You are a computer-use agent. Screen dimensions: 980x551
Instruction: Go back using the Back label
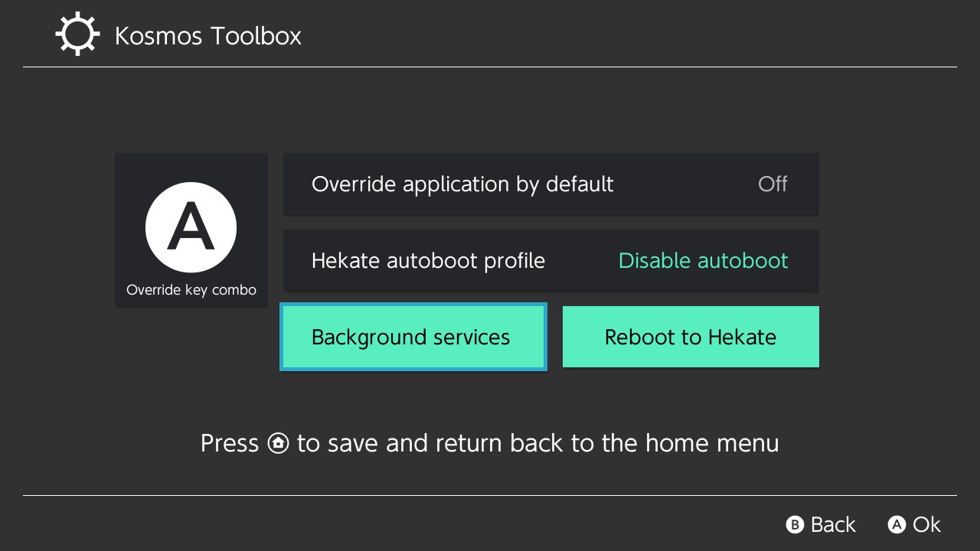coord(833,525)
